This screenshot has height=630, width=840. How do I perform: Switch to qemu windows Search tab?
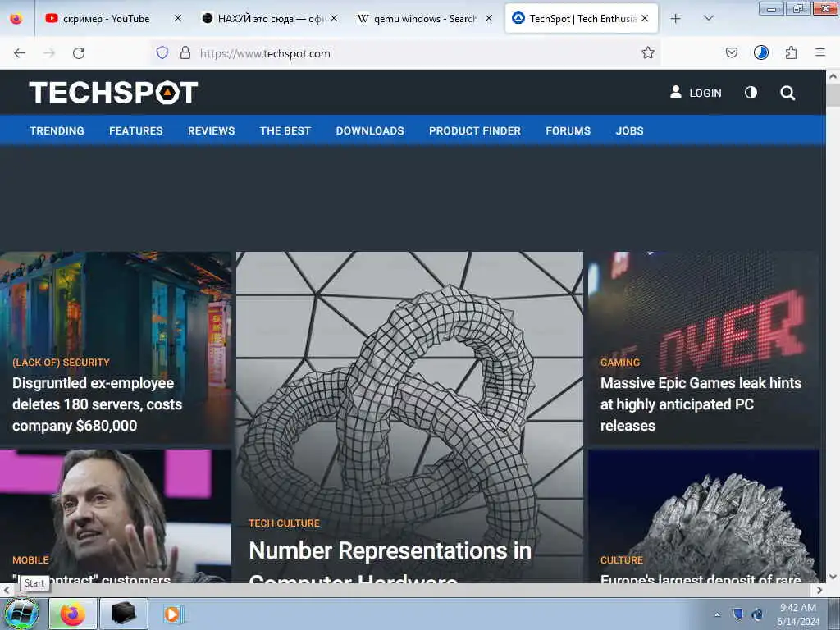(x=425, y=19)
